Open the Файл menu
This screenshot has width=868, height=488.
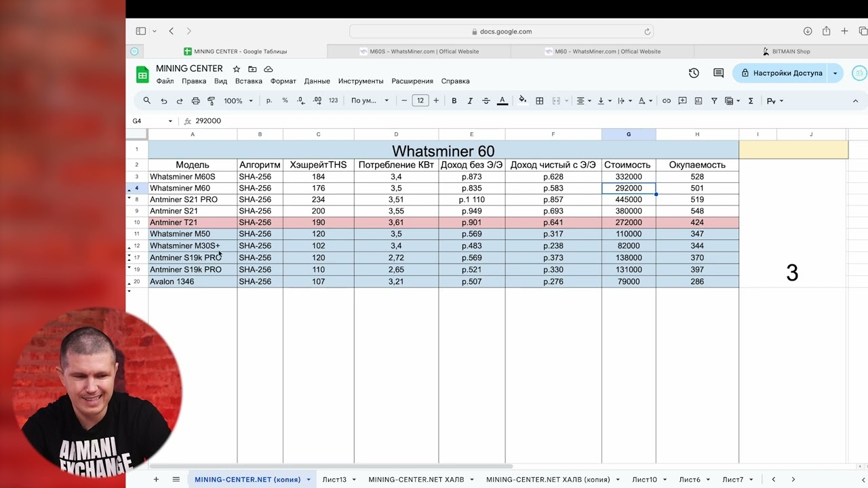[x=165, y=81]
